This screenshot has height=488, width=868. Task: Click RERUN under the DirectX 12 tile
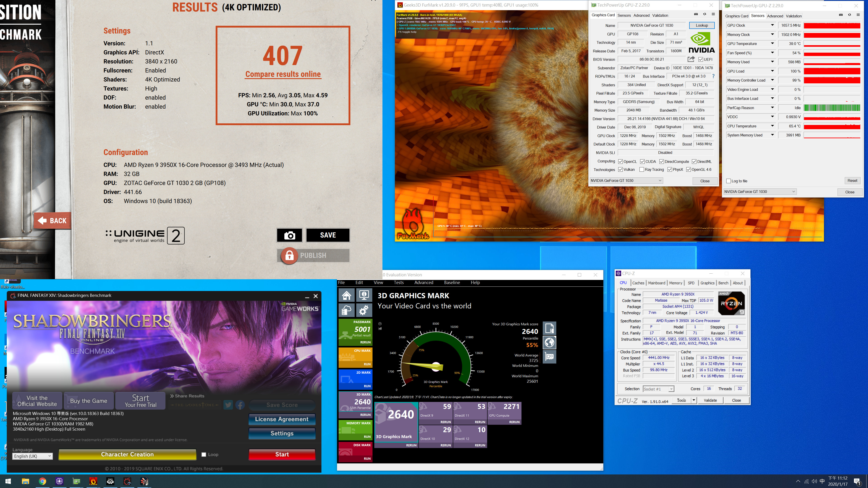(x=480, y=445)
